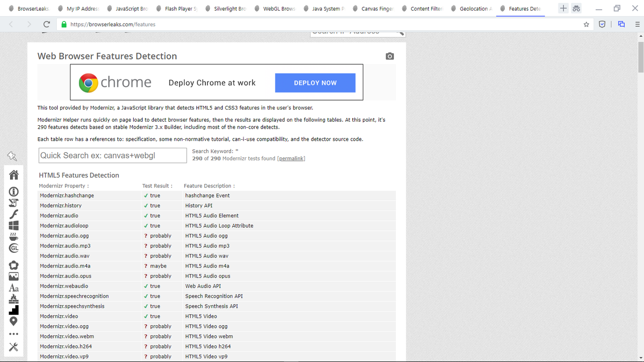Click the blue overlapping windows toolbar icon

click(x=621, y=24)
